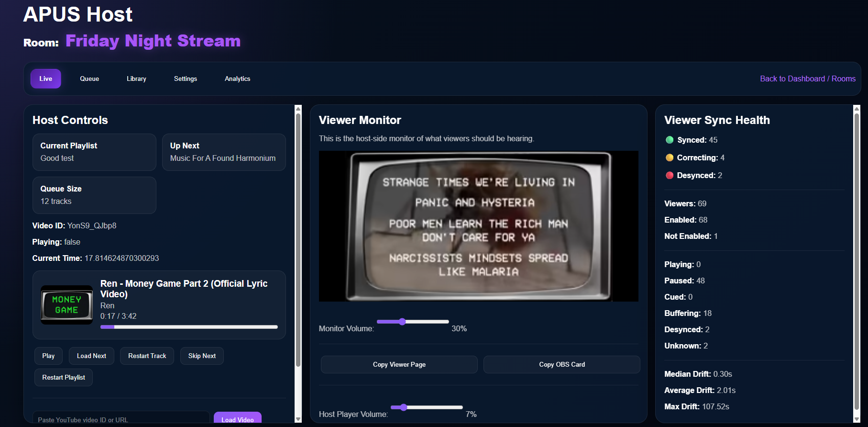This screenshot has width=868, height=427.
Task: Click Copy OBS Card
Action: click(x=562, y=364)
